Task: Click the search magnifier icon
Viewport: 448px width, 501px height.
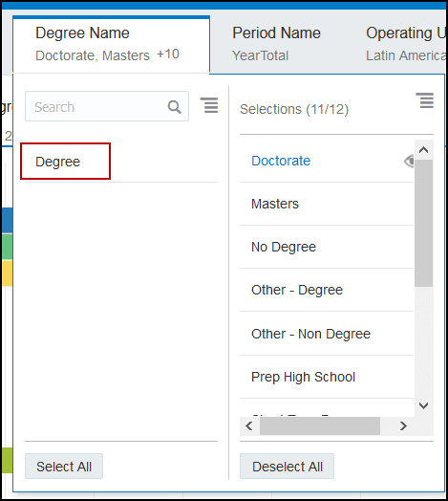Action: pyautogui.click(x=175, y=107)
